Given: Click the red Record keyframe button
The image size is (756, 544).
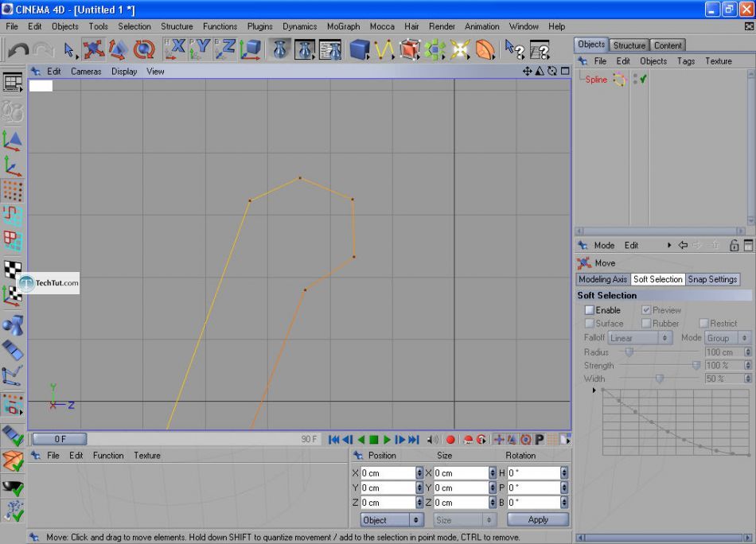Looking at the screenshot, I should point(450,440).
